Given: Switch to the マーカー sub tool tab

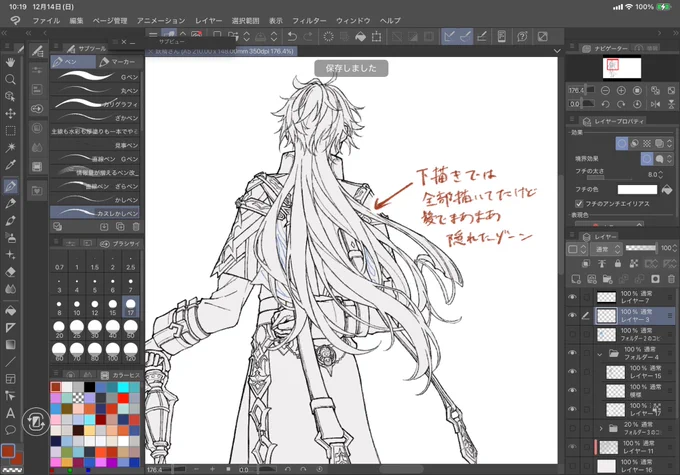Looking at the screenshot, I should tap(118, 62).
